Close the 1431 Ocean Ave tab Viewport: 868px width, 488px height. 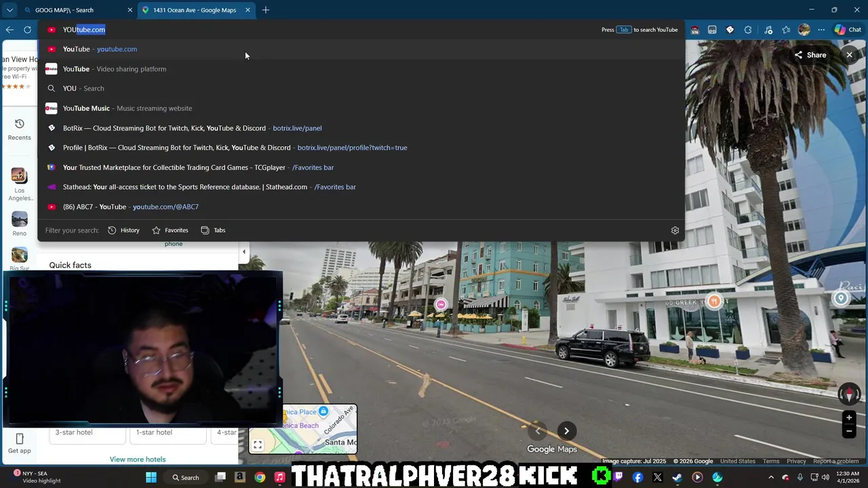[x=248, y=10]
